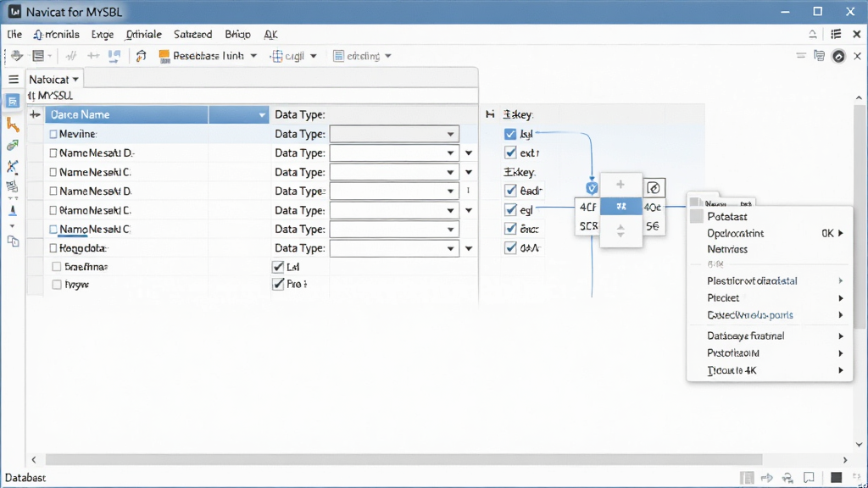Open Data Type combo box for Rengdota row
868x488 pixels.
pos(394,248)
